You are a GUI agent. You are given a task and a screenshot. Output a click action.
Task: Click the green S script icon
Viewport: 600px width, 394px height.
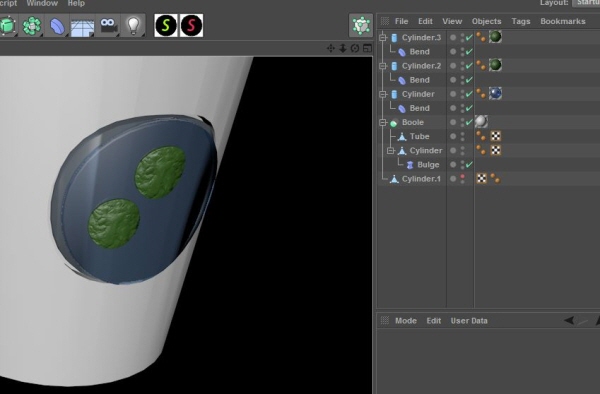166,26
